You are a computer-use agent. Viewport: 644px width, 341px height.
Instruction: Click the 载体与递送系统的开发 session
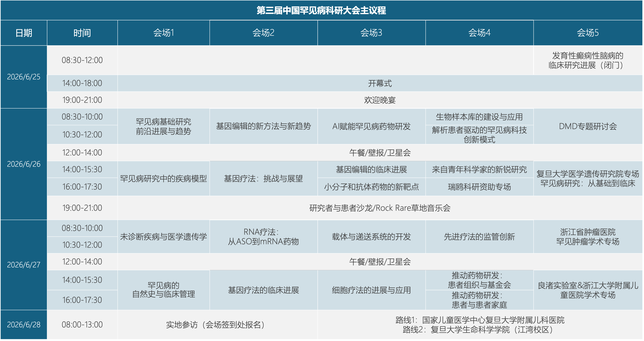tap(371, 237)
